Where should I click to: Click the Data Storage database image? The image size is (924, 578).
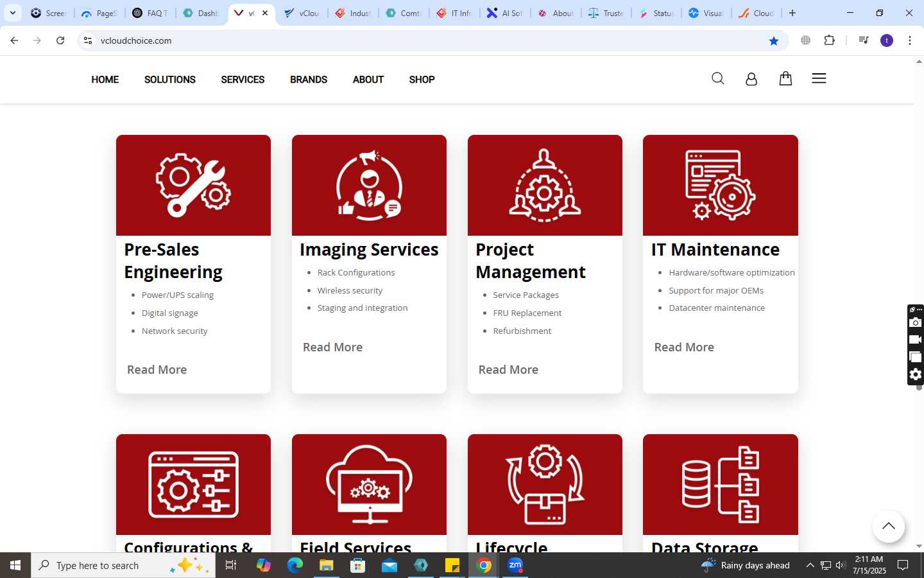pyautogui.click(x=721, y=484)
